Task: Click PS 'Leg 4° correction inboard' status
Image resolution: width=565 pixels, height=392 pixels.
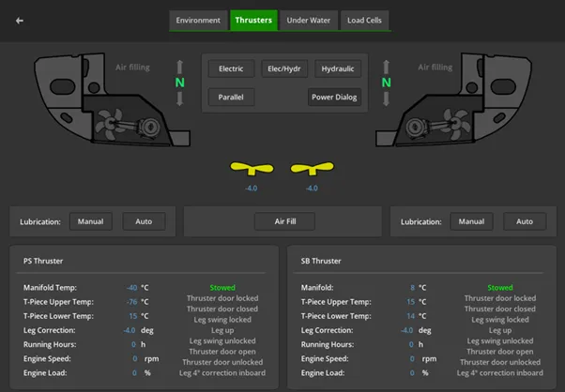Action: click(x=222, y=373)
